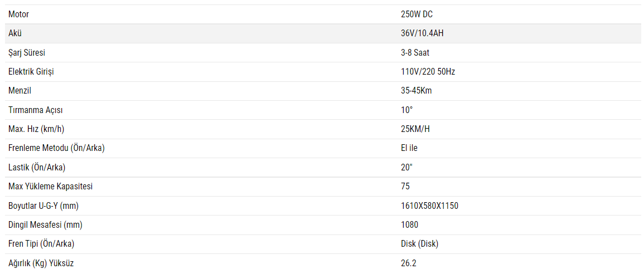Click the Ağırlık (Kg) Yüksüz label
The height and width of the screenshot is (274, 644).
pyautogui.click(x=41, y=263)
